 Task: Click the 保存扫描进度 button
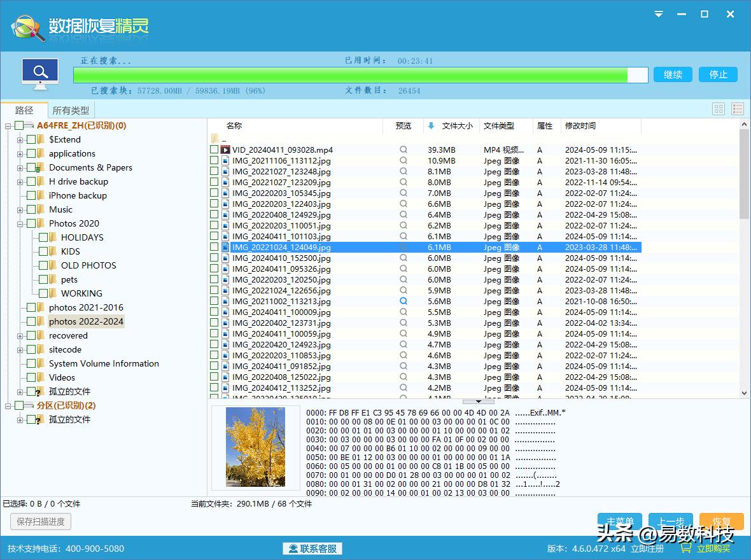41,521
